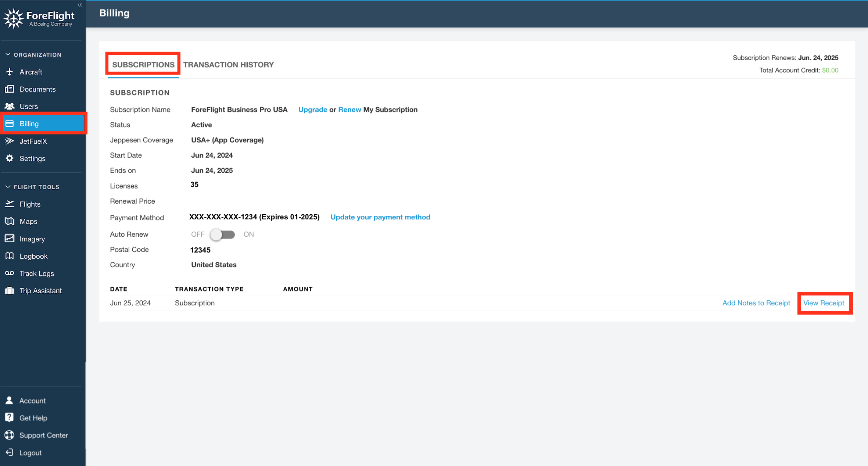Click the View Receipt link
The width and height of the screenshot is (868, 466).
point(824,303)
